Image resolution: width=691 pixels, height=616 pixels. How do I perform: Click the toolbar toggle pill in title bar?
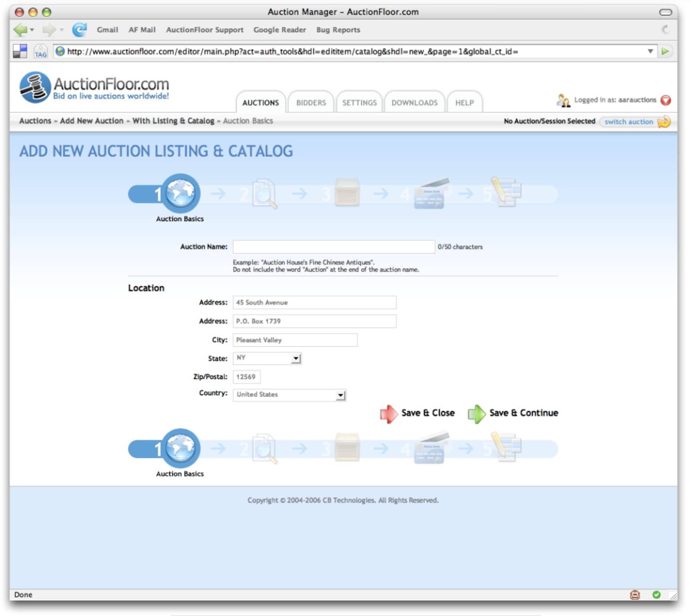tap(665, 12)
